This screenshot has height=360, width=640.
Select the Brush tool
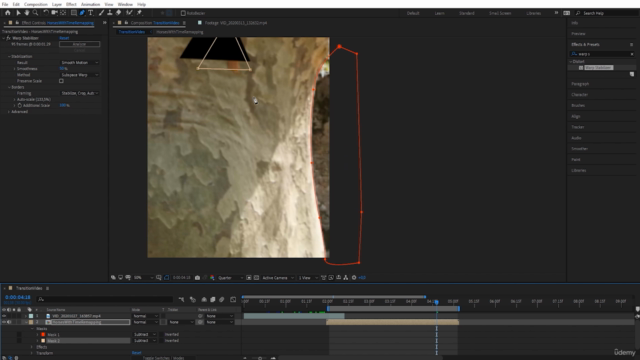coord(101,13)
